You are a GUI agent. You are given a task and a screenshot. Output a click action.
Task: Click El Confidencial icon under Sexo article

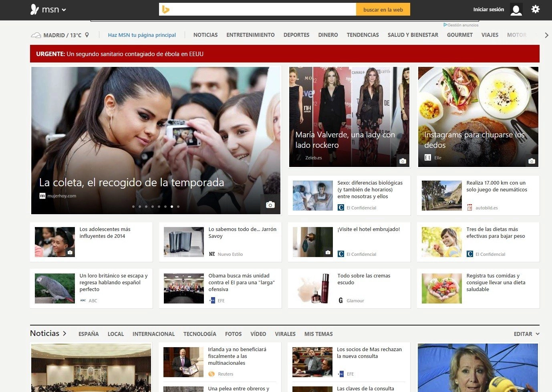(341, 207)
